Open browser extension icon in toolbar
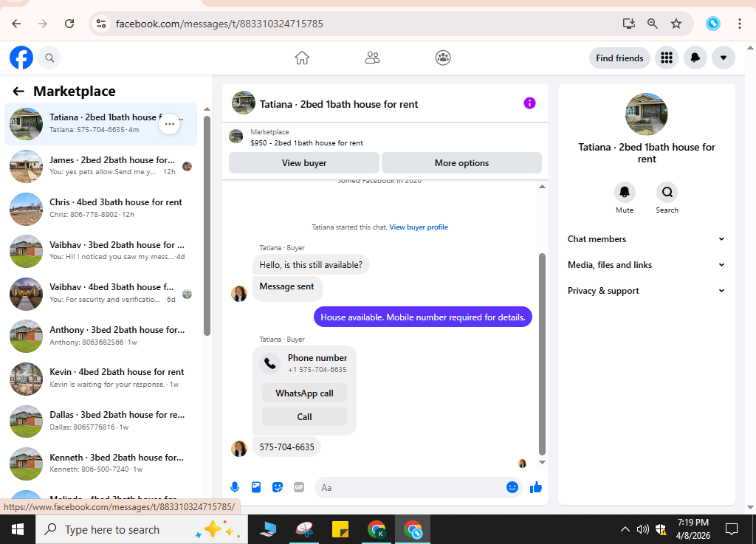This screenshot has height=544, width=756. [712, 24]
